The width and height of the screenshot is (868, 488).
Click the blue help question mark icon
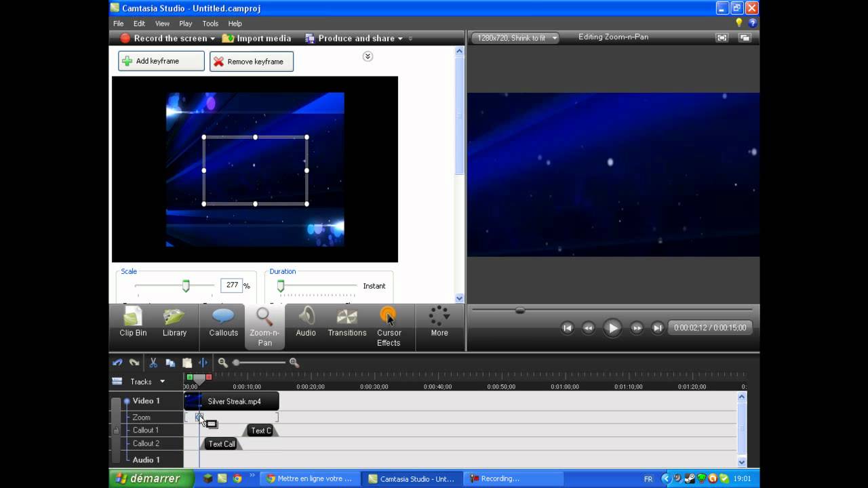752,23
